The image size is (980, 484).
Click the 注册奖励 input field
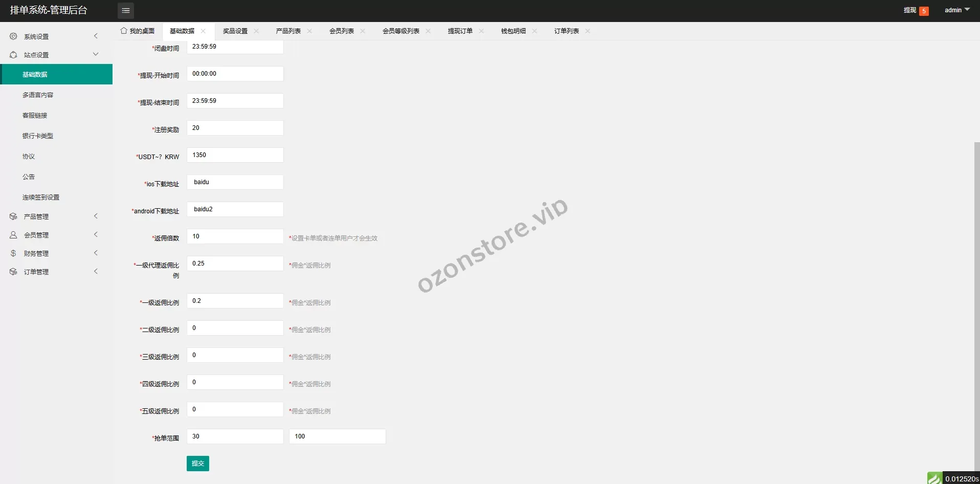tap(235, 128)
